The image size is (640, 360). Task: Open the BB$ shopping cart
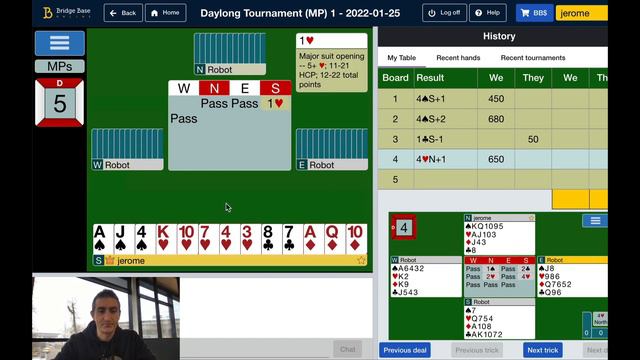point(534,13)
